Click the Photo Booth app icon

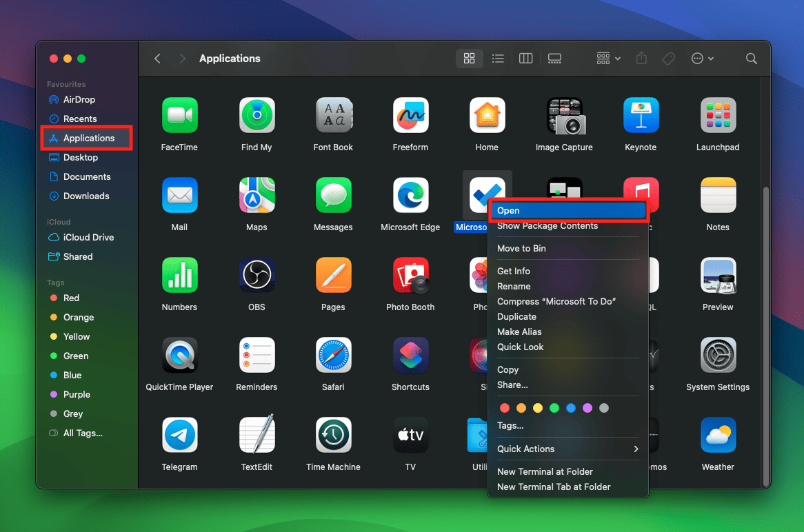(x=410, y=275)
